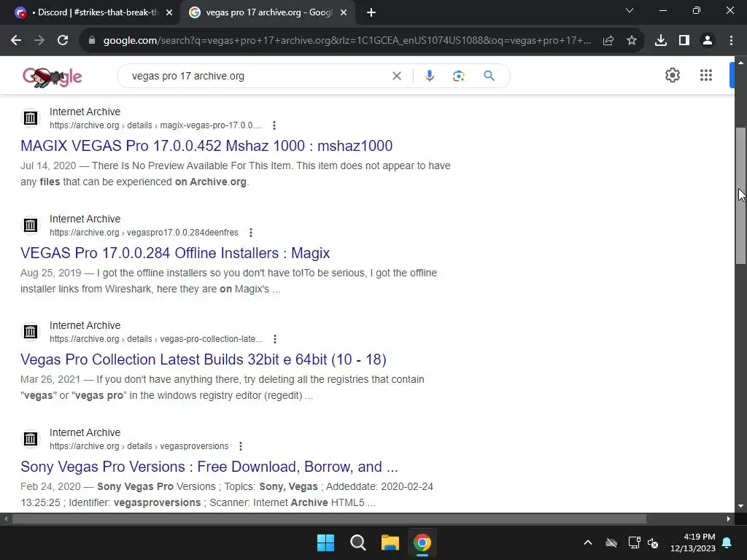Open Google quick settings gear
747x560 pixels.
pyautogui.click(x=672, y=75)
